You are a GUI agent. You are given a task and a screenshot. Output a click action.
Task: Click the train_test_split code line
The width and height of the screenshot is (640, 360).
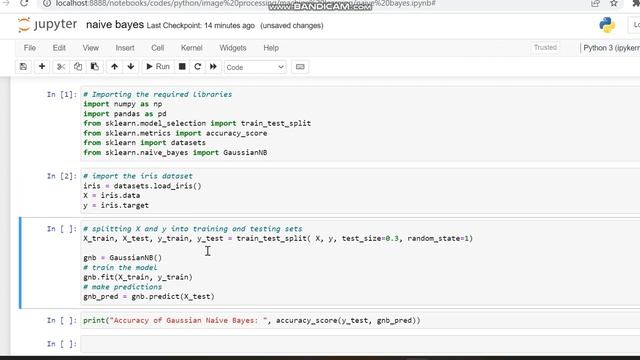pos(278,238)
